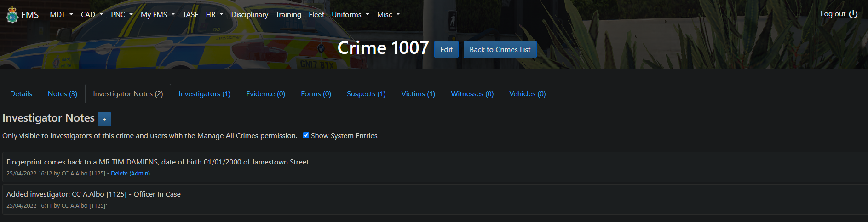View the Evidence (0) tab
Screen dimensions: 868x222
[265, 94]
